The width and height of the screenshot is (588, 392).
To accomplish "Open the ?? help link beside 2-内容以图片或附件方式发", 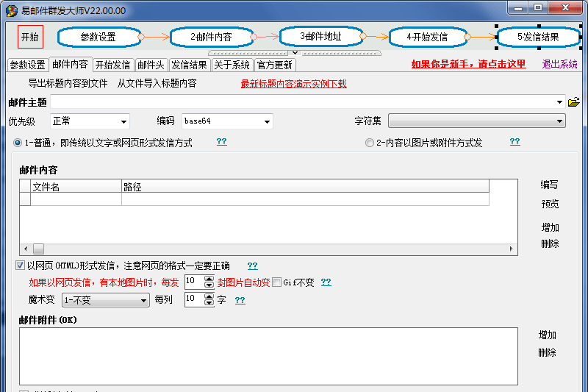I will point(515,142).
